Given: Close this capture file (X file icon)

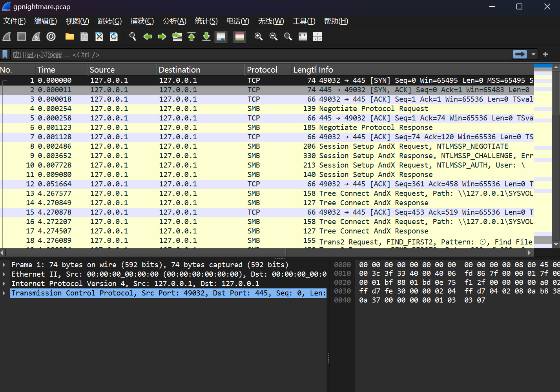Looking at the screenshot, I should pos(99,36).
